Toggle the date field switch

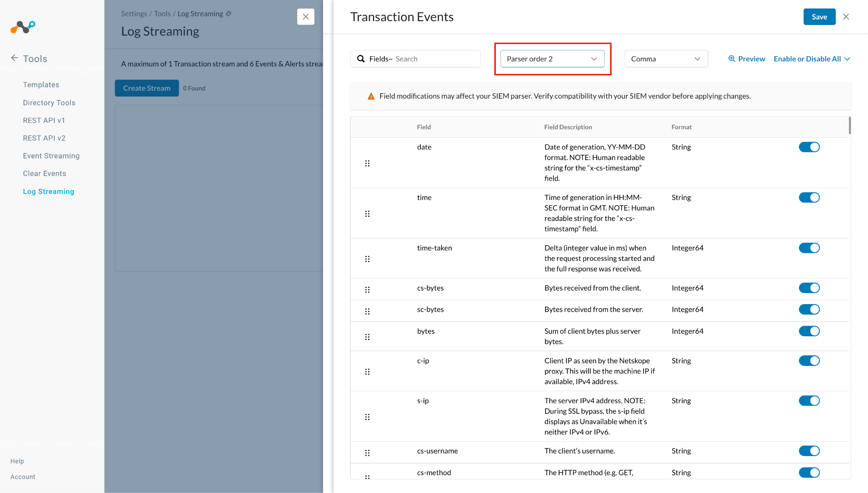pyautogui.click(x=809, y=147)
